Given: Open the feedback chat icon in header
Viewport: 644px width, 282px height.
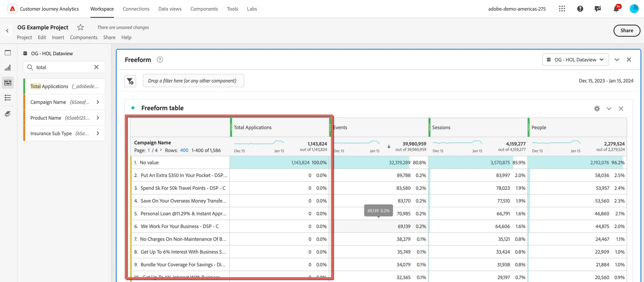Looking at the screenshot, I should click(x=598, y=9).
